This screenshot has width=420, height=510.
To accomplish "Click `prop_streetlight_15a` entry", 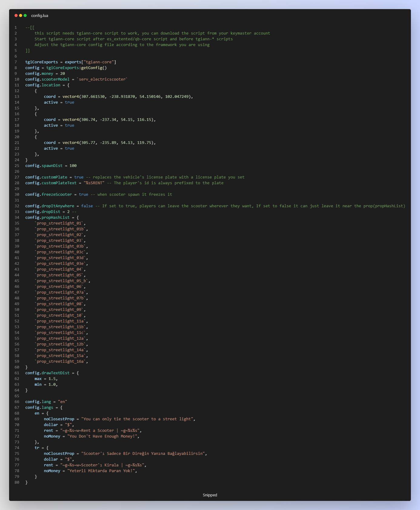I will point(61,356).
